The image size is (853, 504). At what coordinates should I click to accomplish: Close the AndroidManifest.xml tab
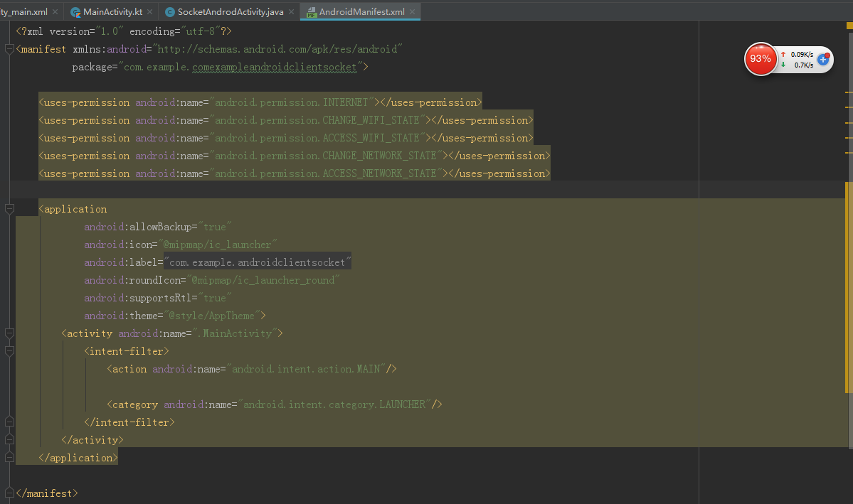[413, 11]
